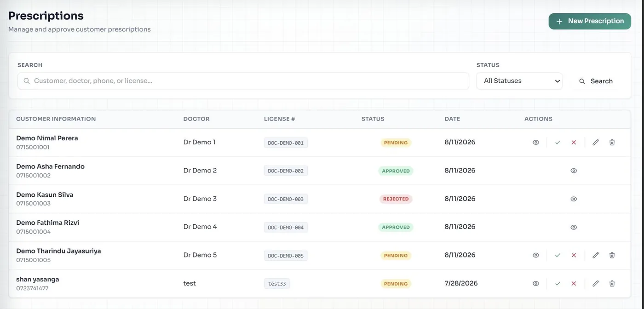Click doctor name Dr Demo 3

click(x=200, y=199)
